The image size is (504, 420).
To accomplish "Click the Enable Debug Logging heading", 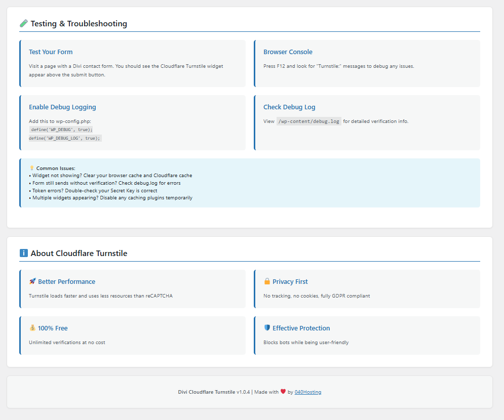I will [62, 107].
